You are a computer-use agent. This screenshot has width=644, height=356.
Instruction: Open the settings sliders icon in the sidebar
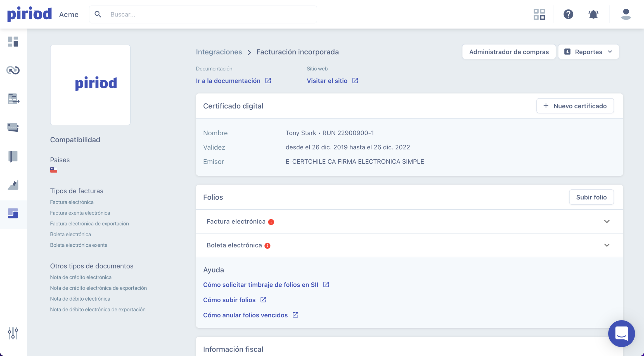(13, 333)
